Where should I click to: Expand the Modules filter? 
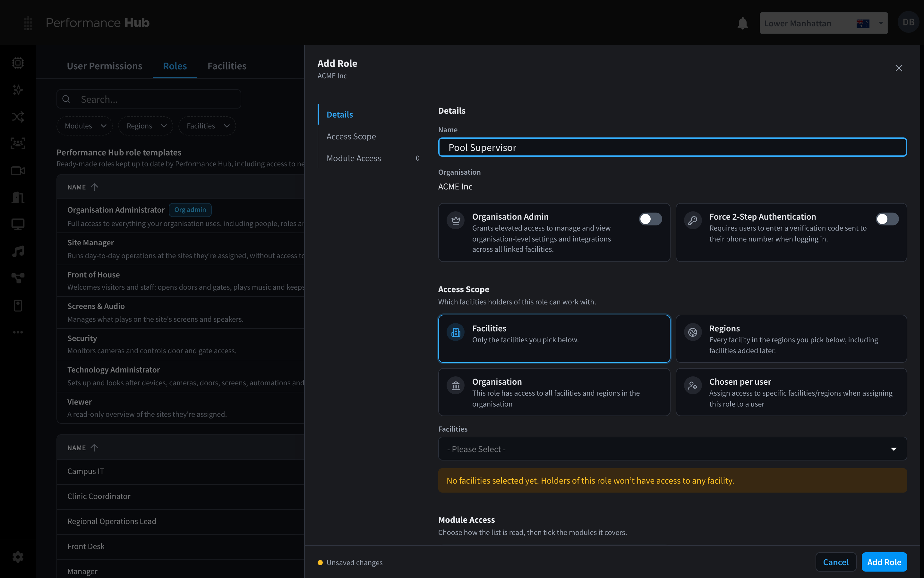pyautogui.click(x=85, y=126)
